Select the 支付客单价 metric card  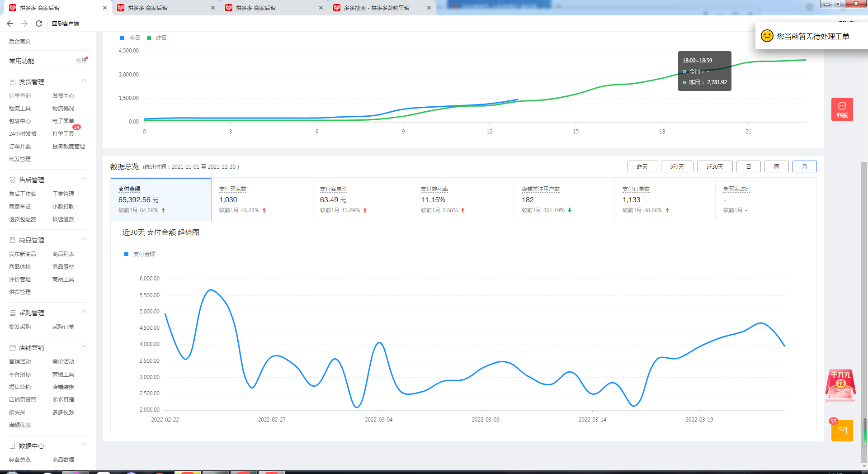coord(363,199)
